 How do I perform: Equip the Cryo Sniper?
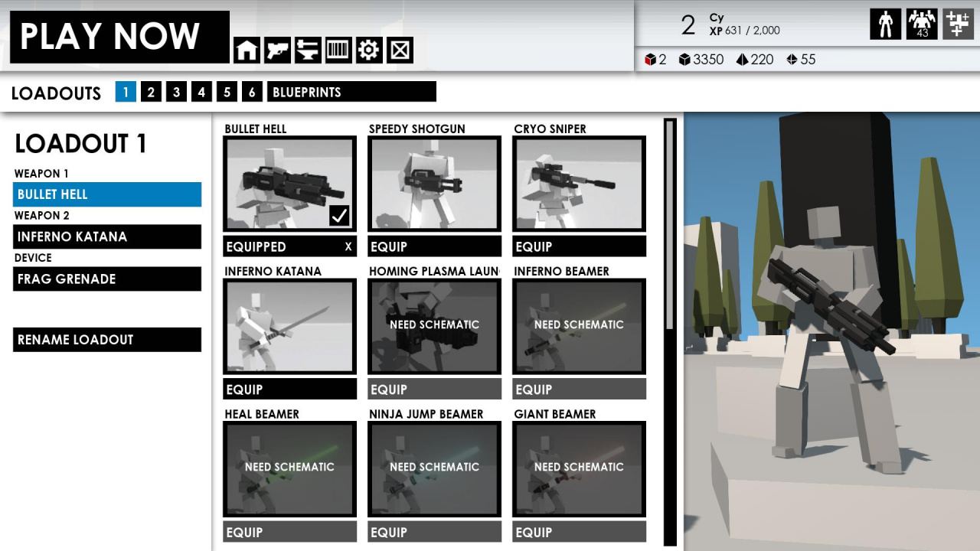[580, 246]
